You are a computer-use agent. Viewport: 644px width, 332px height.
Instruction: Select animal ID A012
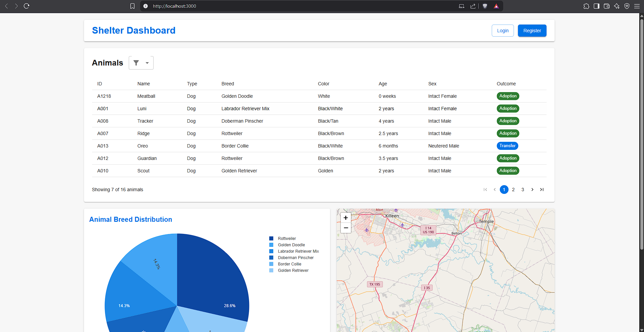pyautogui.click(x=103, y=158)
